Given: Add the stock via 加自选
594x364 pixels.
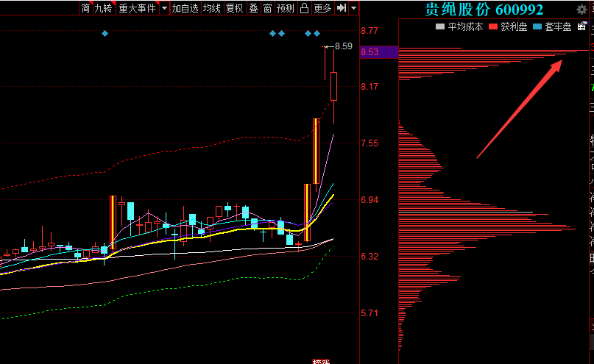Looking at the screenshot, I should 185,8.
